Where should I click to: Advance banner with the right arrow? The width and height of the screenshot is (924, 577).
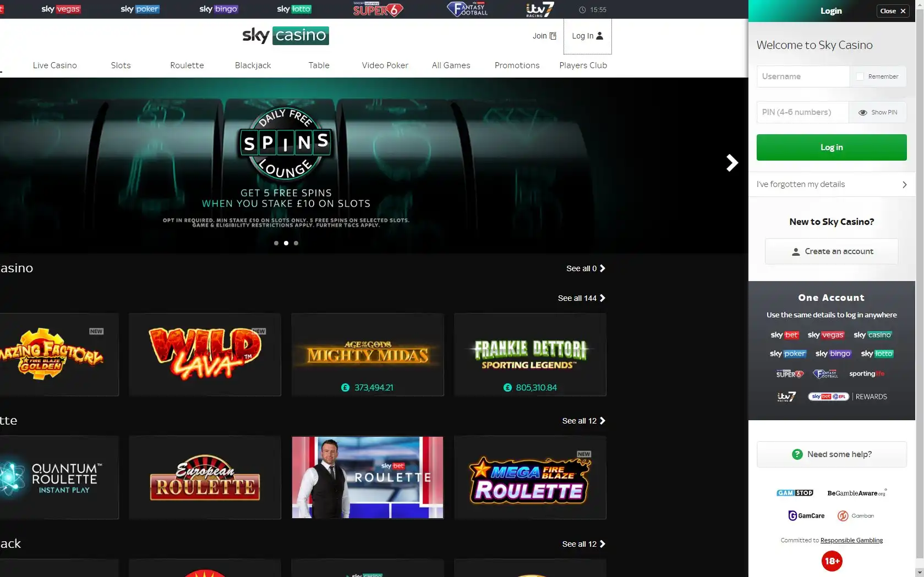[731, 162]
